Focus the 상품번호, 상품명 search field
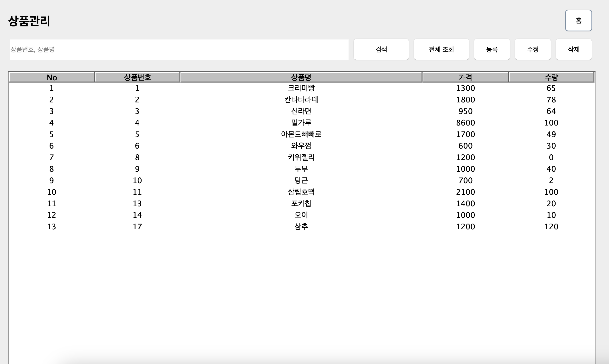 [x=179, y=49]
